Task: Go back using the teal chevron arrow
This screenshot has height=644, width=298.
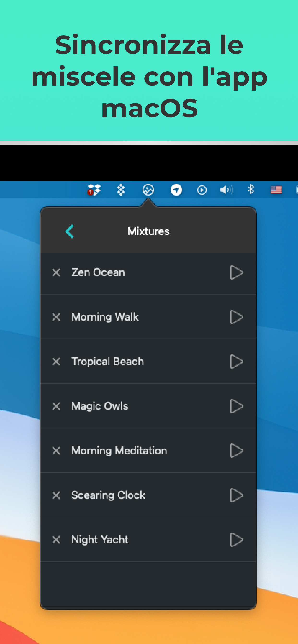Action: click(70, 231)
